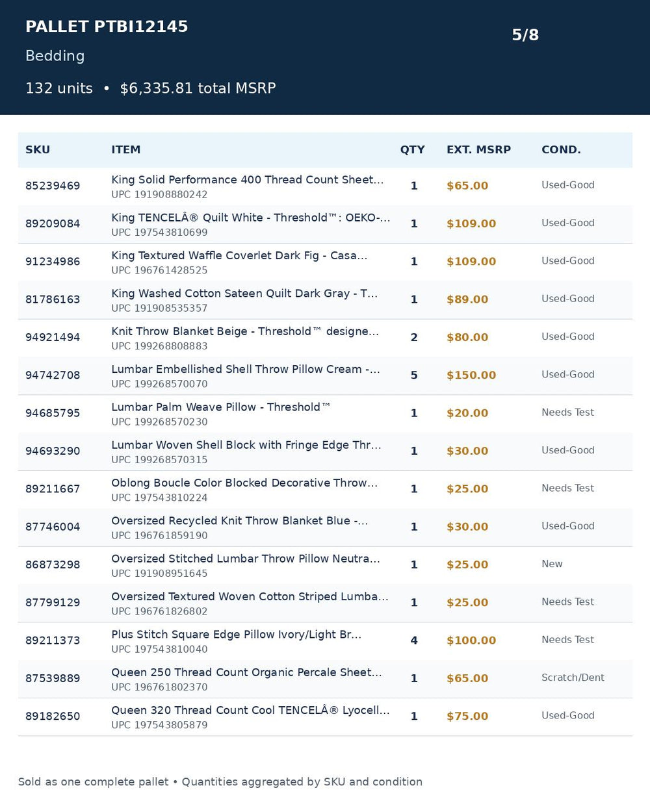Click the King Washed Cotton Sateen Quilt item
This screenshot has width=650, height=812.
coord(244,294)
